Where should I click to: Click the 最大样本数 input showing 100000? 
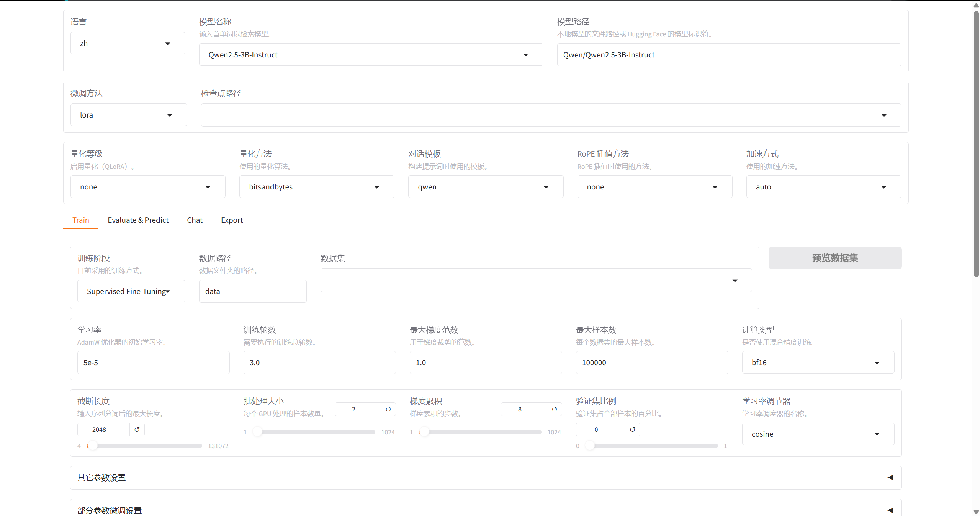652,363
